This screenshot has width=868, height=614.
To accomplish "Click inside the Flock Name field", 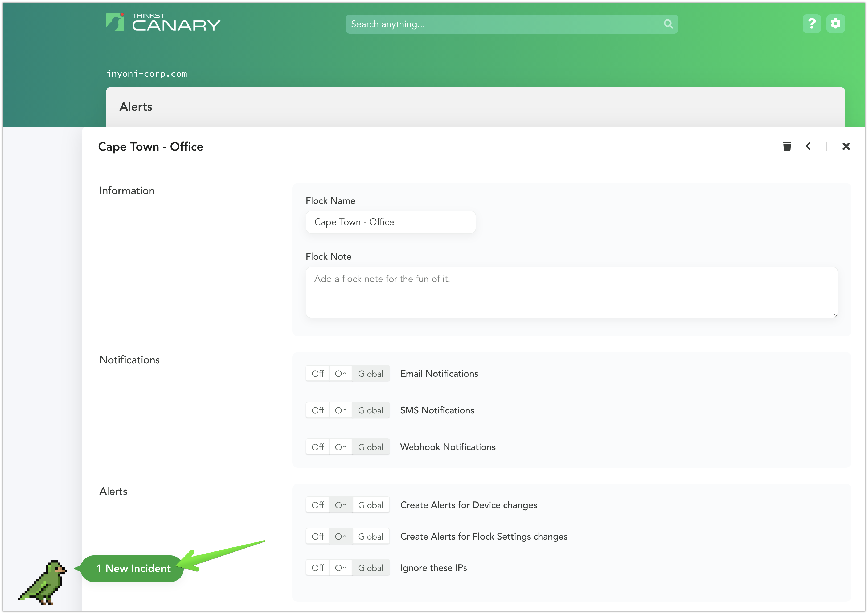I will click(x=391, y=222).
